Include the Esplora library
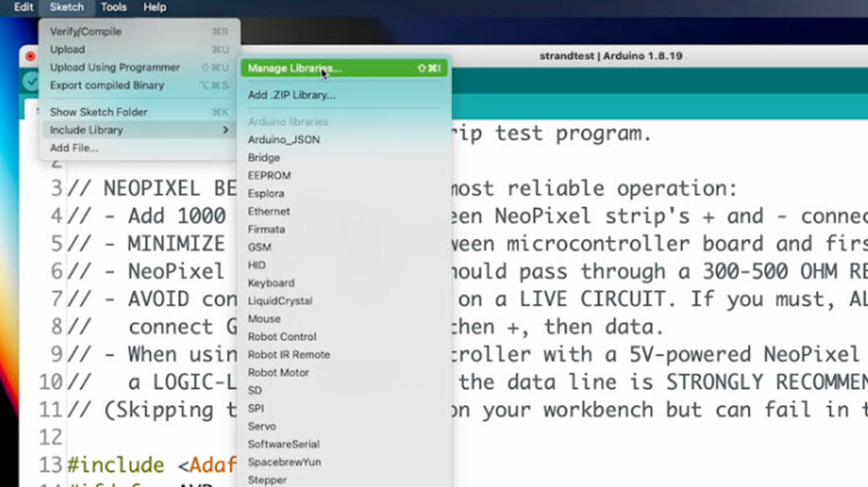 pyautogui.click(x=344, y=193)
